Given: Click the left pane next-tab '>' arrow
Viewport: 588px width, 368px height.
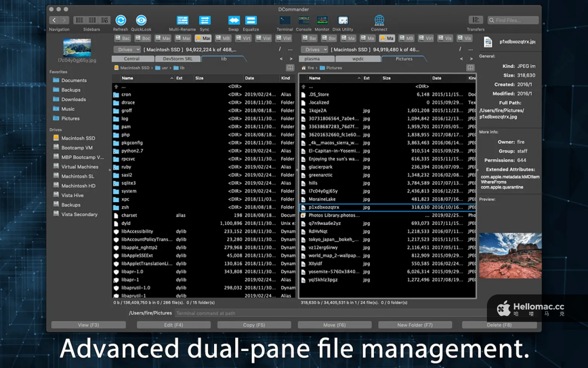Looking at the screenshot, I should [x=291, y=59].
